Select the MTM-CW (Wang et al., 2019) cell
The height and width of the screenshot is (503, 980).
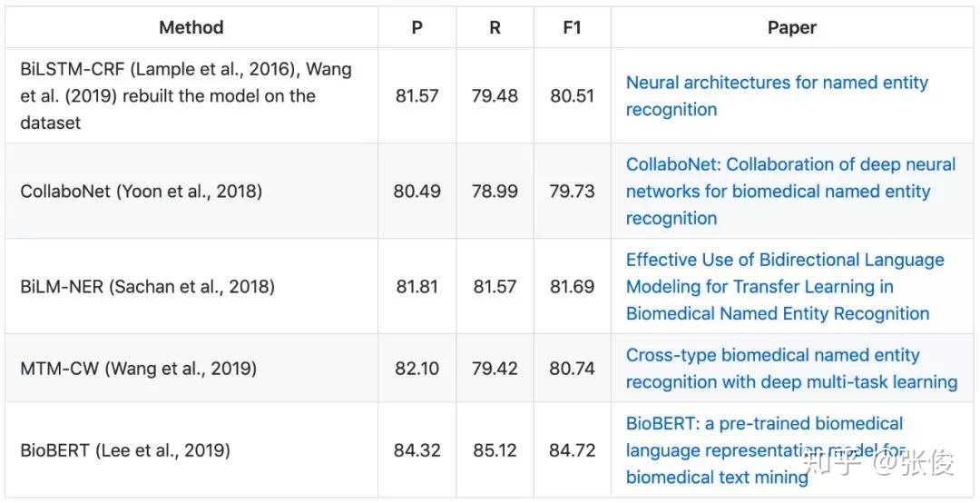138,368
